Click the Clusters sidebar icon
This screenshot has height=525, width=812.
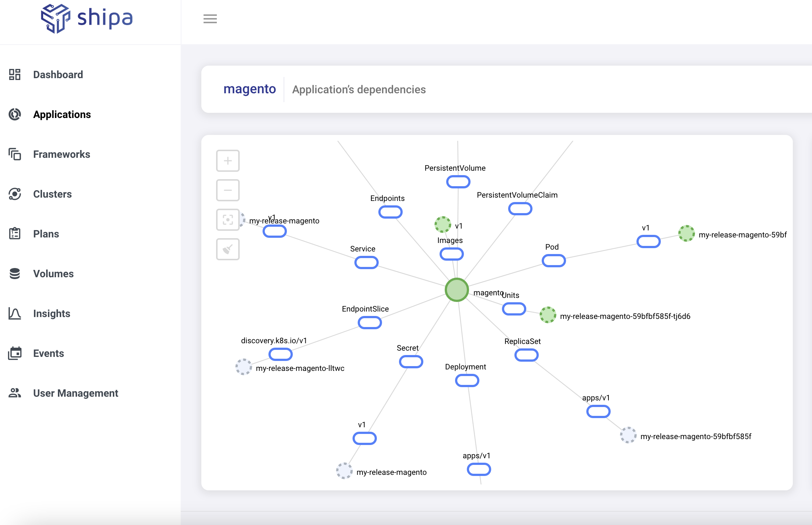pos(15,194)
